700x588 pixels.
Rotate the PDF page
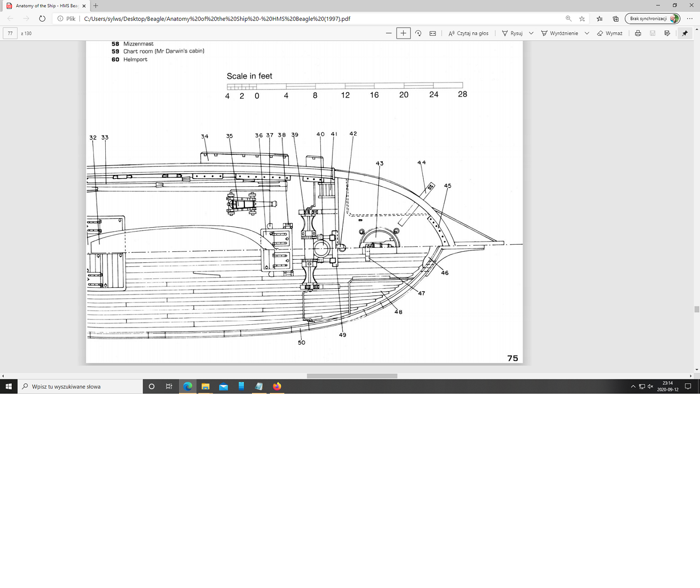pyautogui.click(x=418, y=33)
